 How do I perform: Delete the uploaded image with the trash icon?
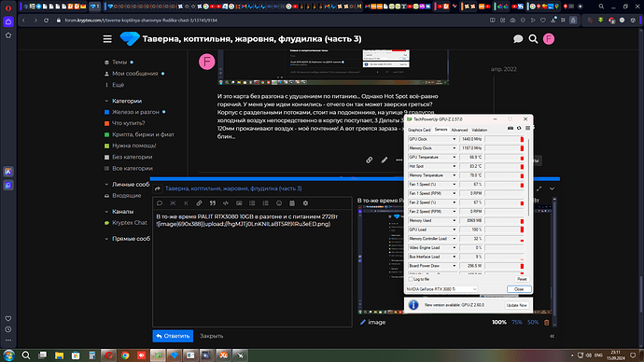pos(547,323)
